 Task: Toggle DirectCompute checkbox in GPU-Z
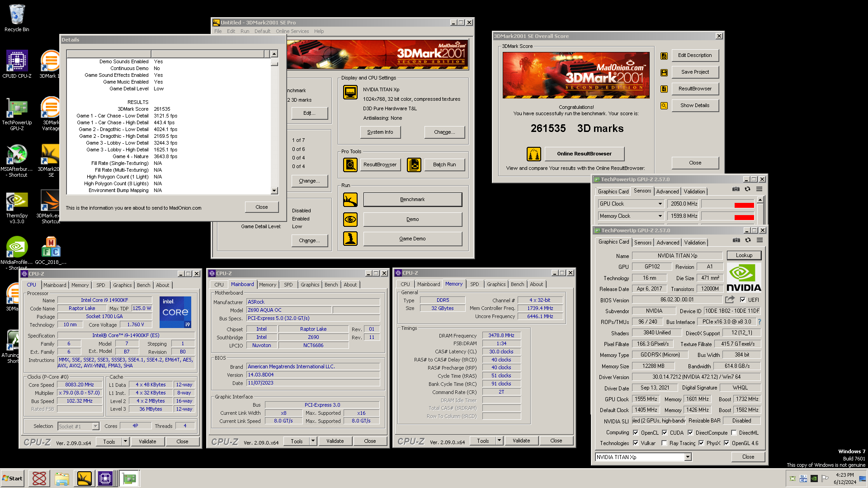coord(690,432)
